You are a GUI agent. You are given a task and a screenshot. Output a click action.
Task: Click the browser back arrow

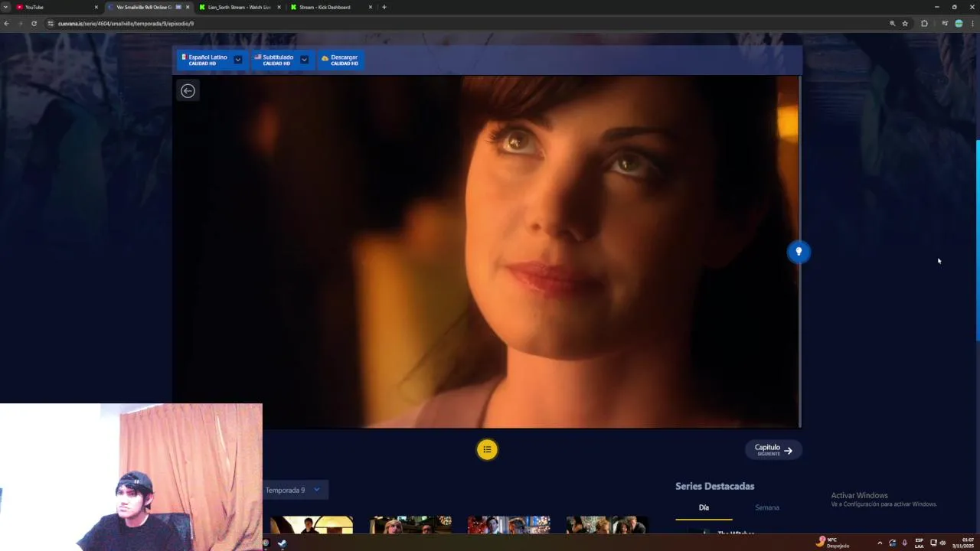coord(6,23)
